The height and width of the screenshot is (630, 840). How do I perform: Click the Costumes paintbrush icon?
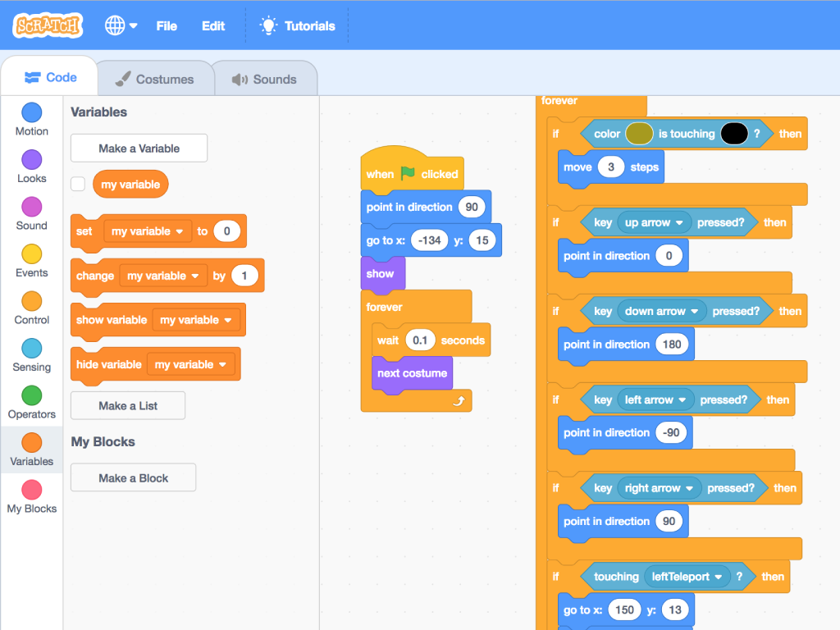click(x=123, y=79)
